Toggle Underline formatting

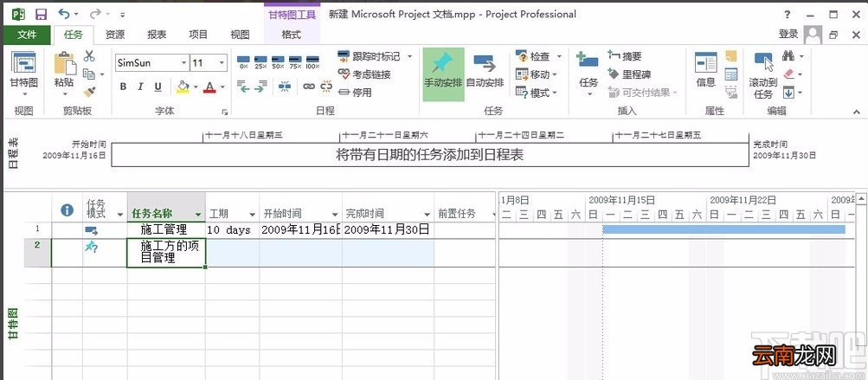coord(158,87)
